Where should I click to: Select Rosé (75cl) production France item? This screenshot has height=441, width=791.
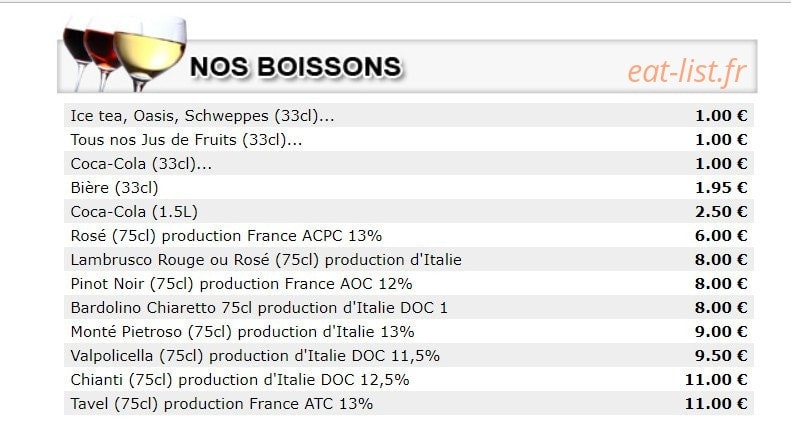tap(409, 236)
